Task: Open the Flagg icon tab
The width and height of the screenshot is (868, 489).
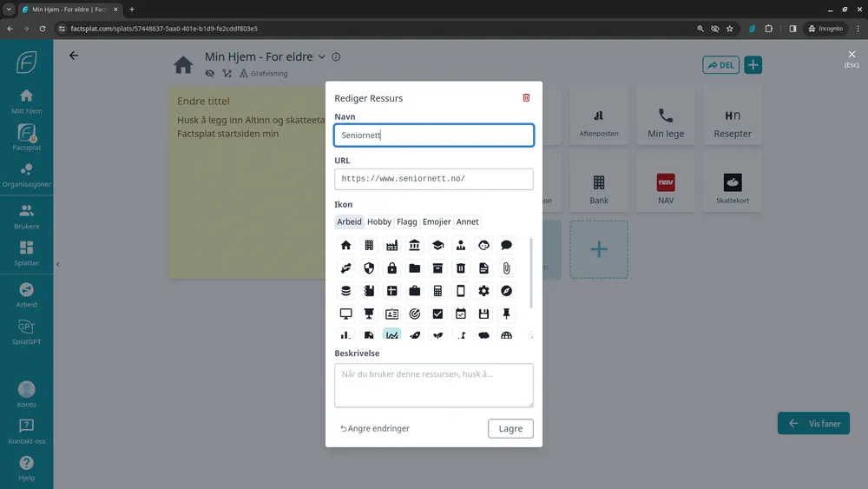Action: (406, 221)
